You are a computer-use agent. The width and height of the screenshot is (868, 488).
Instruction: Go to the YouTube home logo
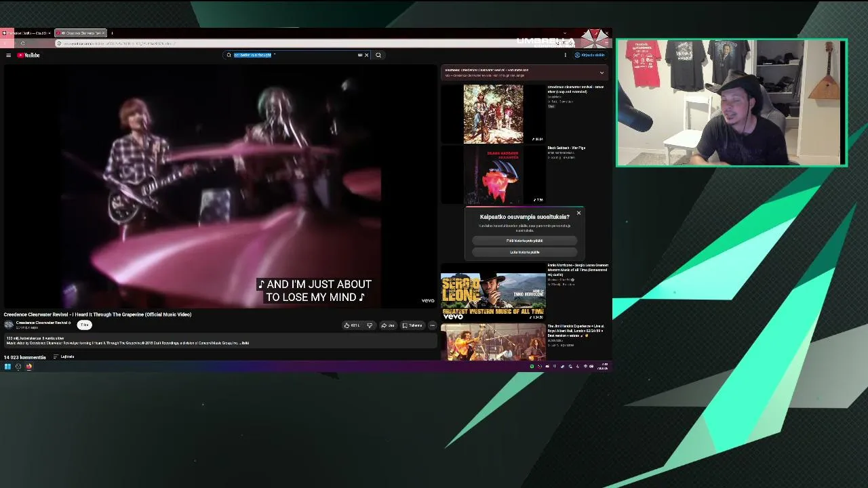point(29,55)
